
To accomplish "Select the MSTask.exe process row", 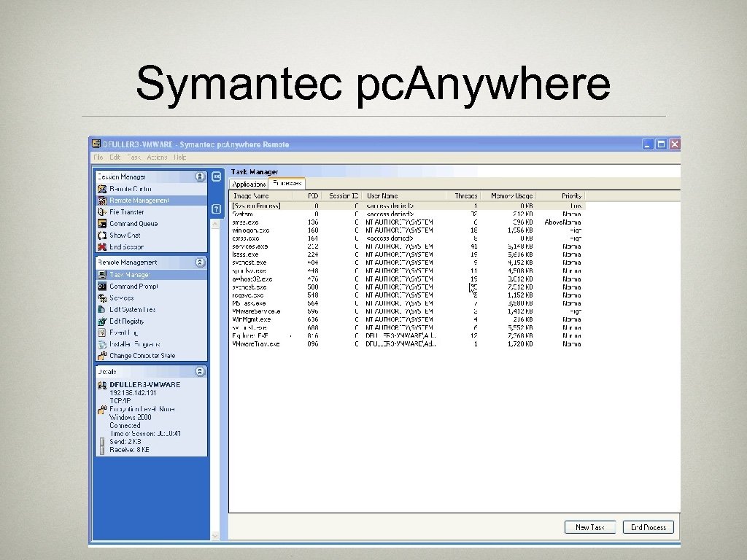I will (407, 303).
